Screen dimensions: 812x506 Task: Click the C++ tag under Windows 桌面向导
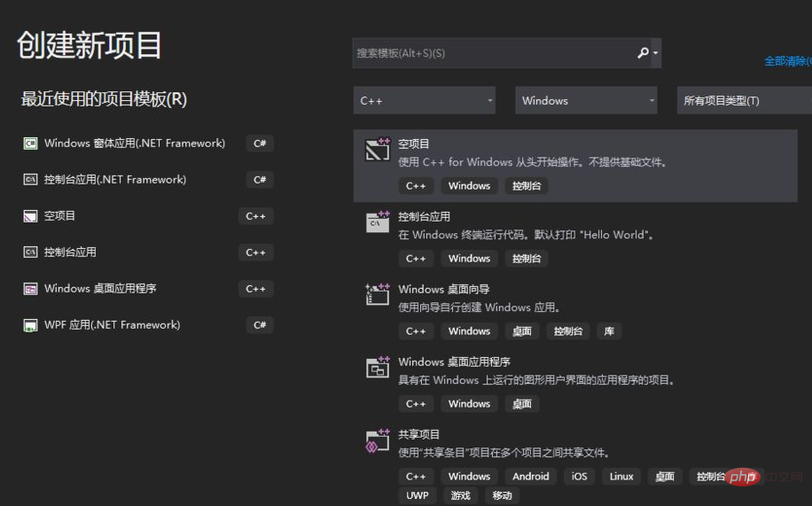(x=416, y=331)
